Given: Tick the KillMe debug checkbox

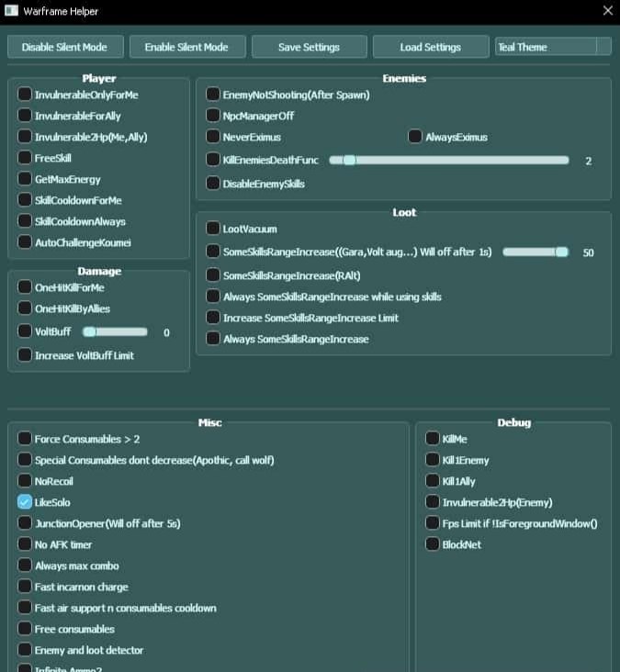Looking at the screenshot, I should tap(433, 439).
